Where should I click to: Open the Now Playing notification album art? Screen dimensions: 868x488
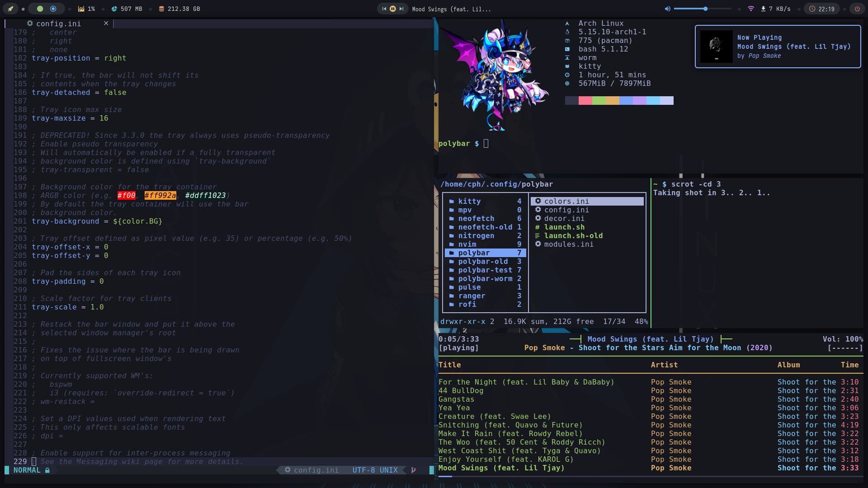[716, 47]
